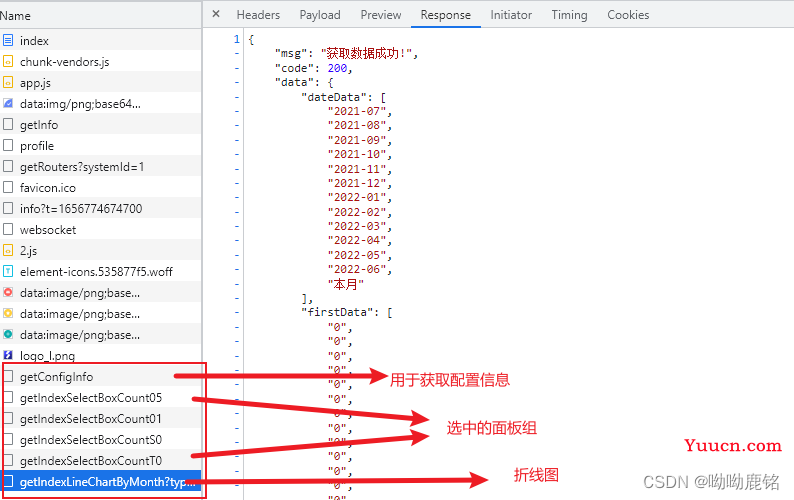Select the getIndexLineChartByMonth?typ... request
This screenshot has width=794, height=500.
[100, 482]
